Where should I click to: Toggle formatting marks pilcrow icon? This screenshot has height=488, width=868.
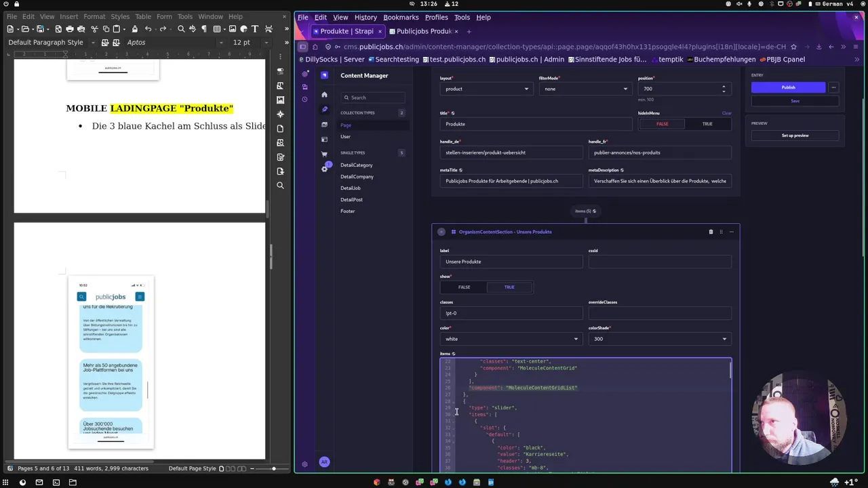[x=203, y=29]
